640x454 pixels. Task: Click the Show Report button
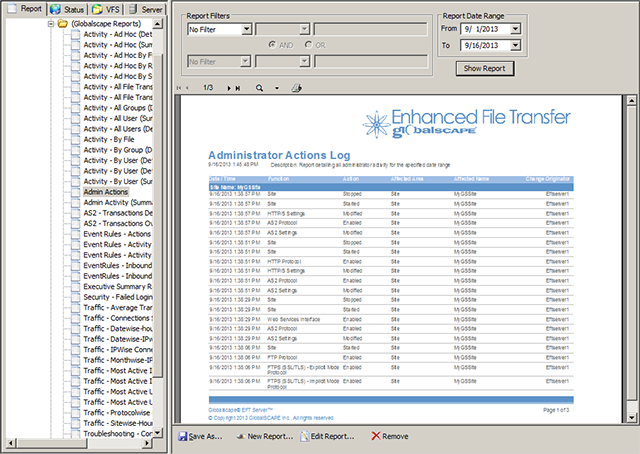pyautogui.click(x=484, y=69)
